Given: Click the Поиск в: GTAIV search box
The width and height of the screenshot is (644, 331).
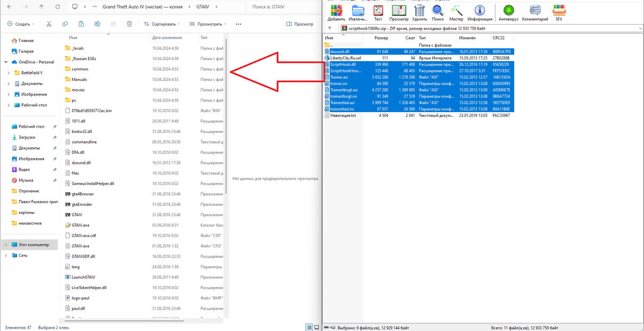Looking at the screenshot, I should pyautogui.click(x=282, y=7).
